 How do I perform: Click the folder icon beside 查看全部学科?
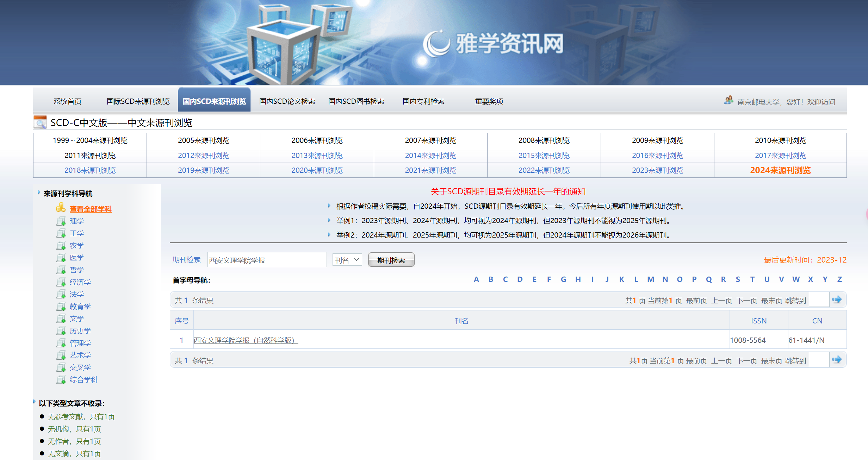tap(61, 208)
